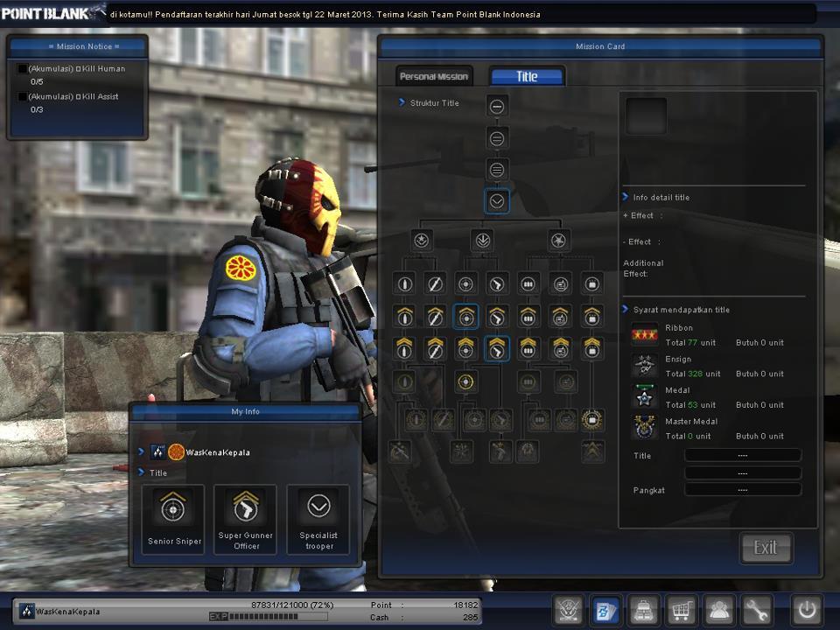Open the clan emblem icon in bottom toolbar

coord(568,610)
